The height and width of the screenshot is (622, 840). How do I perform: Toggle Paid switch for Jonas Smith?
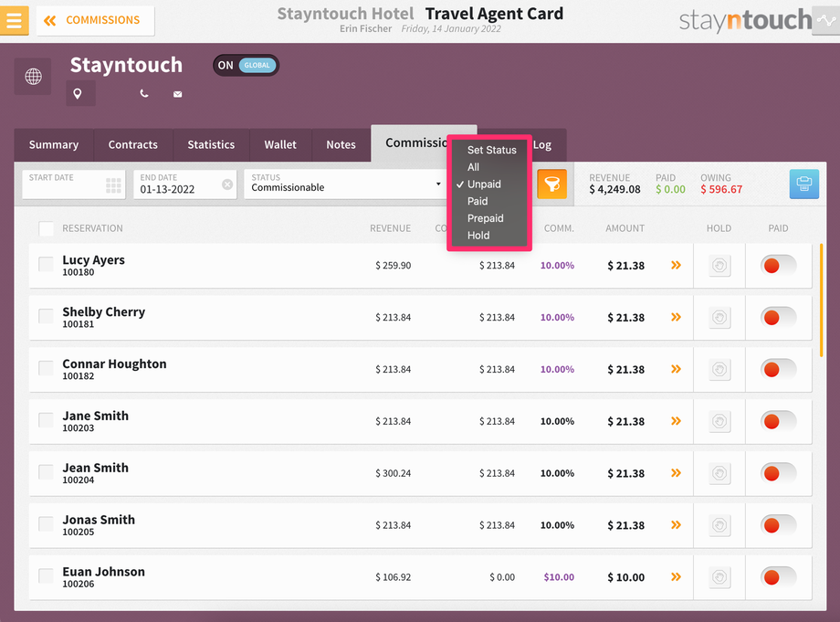(x=779, y=525)
